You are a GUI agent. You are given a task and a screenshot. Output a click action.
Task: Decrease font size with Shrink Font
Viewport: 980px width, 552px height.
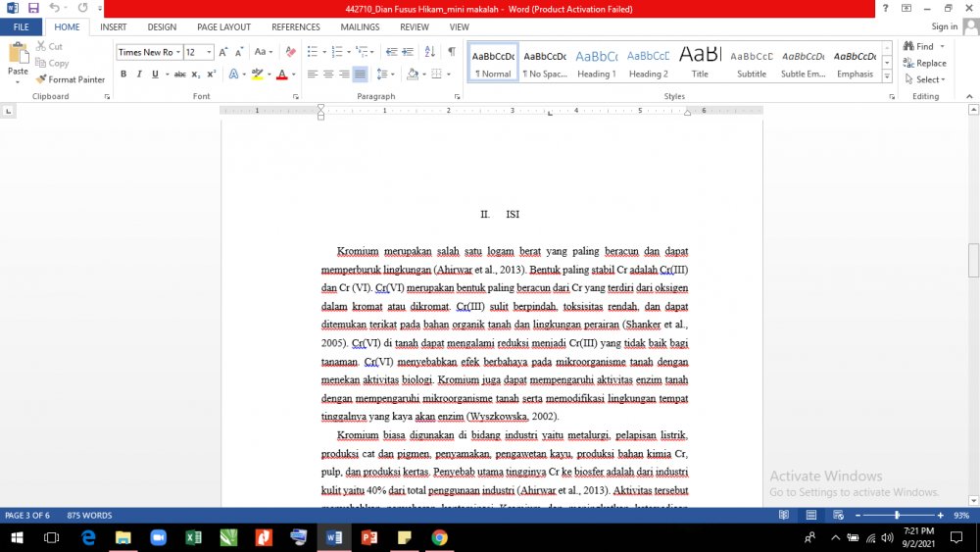tap(239, 52)
